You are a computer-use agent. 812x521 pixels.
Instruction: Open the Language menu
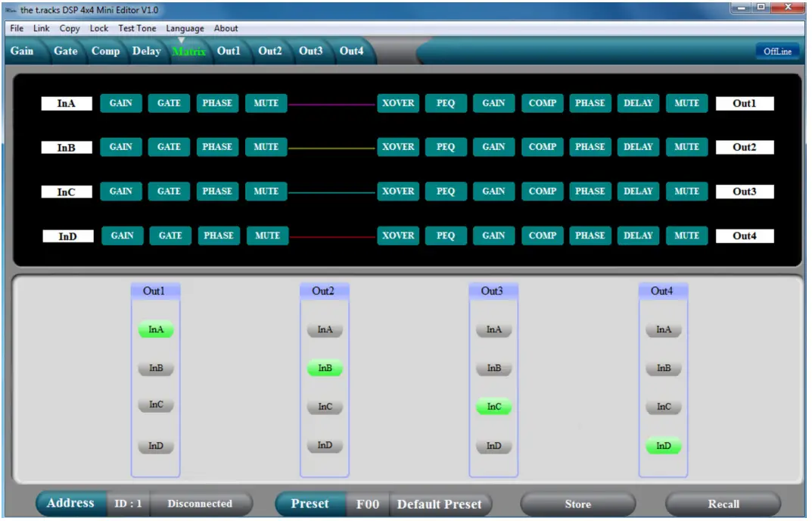pos(185,28)
